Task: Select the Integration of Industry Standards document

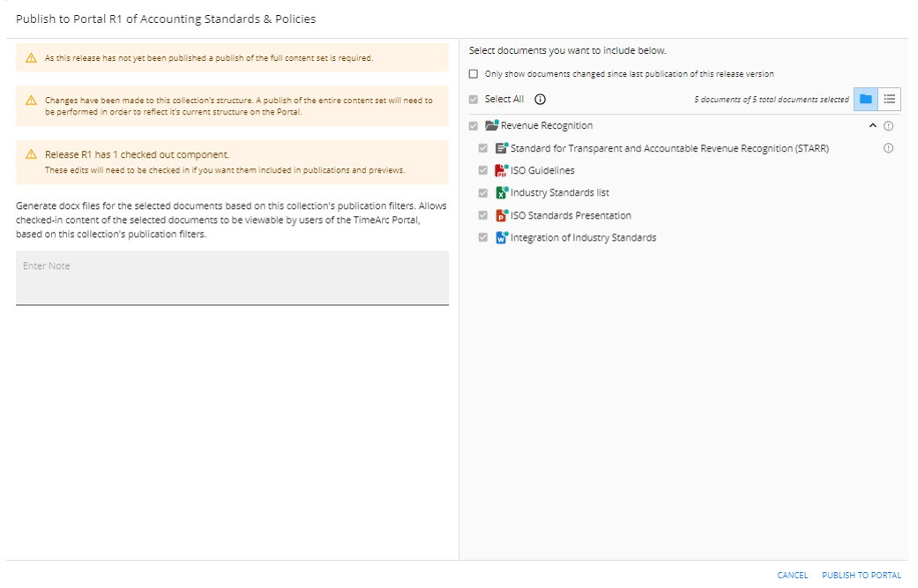Action: pos(583,238)
